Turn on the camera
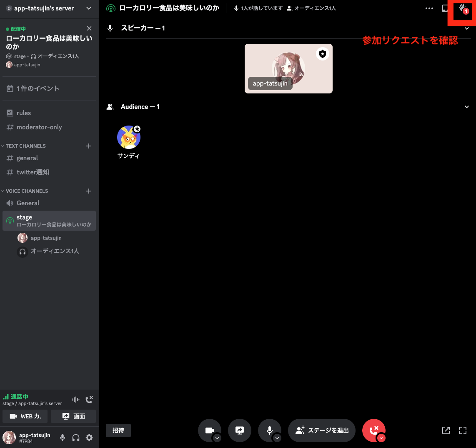Screen dimensions: 476x448 point(210,430)
